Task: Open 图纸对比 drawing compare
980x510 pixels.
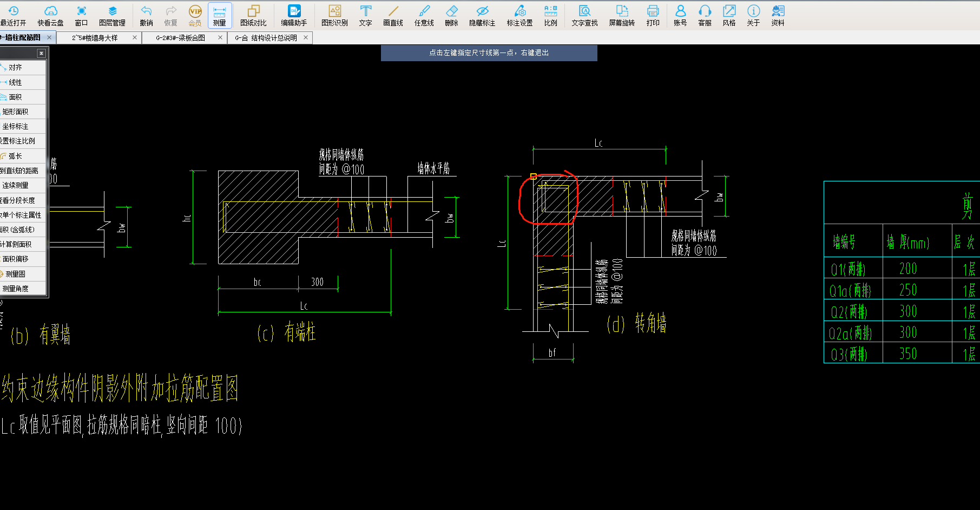Action: pos(253,16)
